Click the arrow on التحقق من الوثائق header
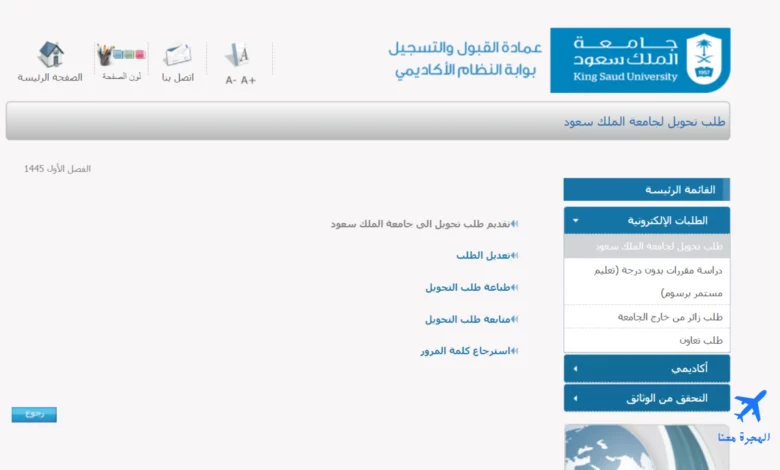780x470 pixels. click(x=576, y=398)
